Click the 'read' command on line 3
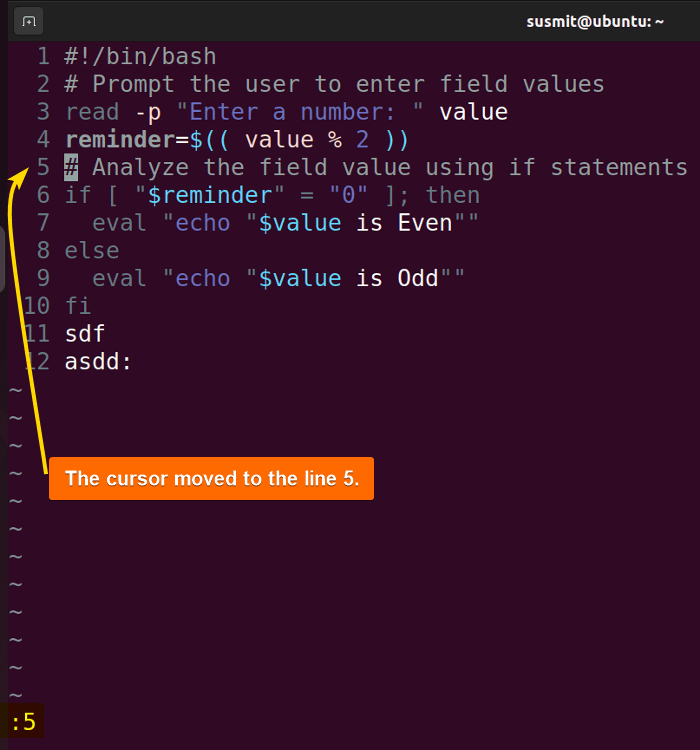 92,112
